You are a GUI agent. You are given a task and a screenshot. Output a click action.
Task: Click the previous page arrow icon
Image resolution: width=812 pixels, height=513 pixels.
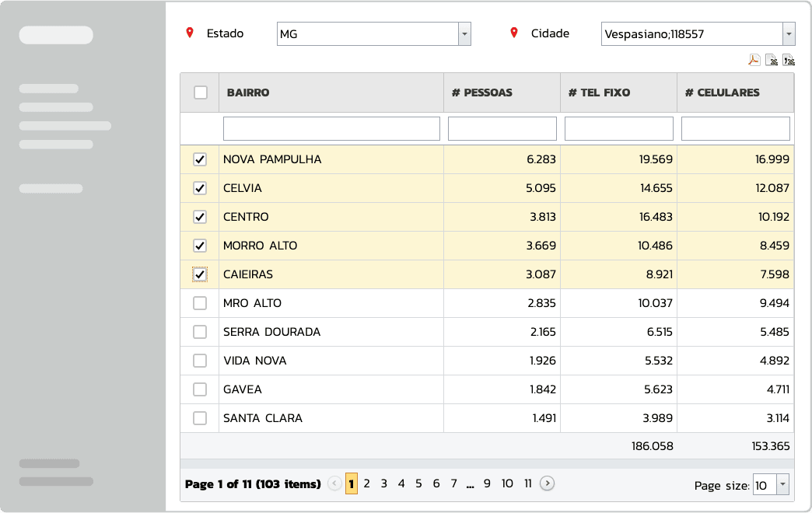334,483
